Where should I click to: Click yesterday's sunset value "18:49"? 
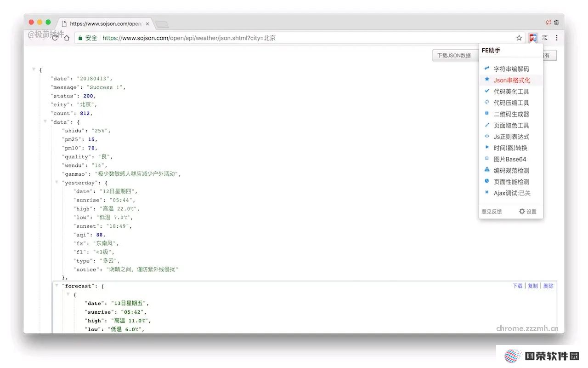pos(117,226)
